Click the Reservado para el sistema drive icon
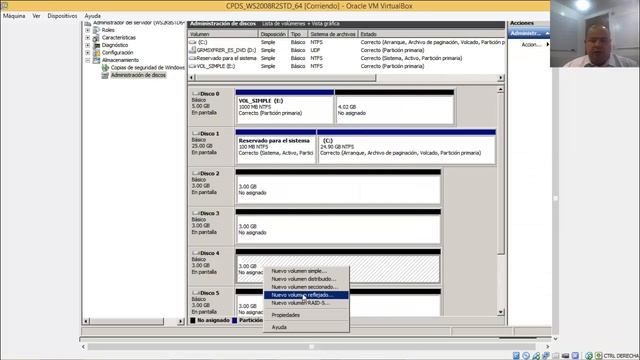Screen dimensions: 640x360 click(x=193, y=58)
